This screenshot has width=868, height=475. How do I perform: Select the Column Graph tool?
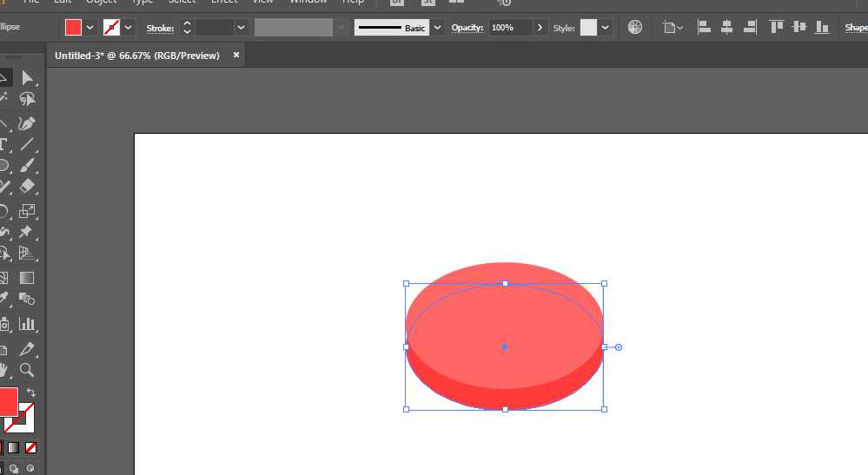click(27, 324)
